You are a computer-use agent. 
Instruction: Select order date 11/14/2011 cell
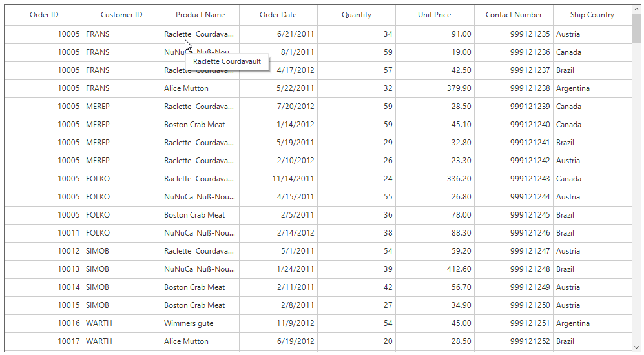[x=278, y=179]
